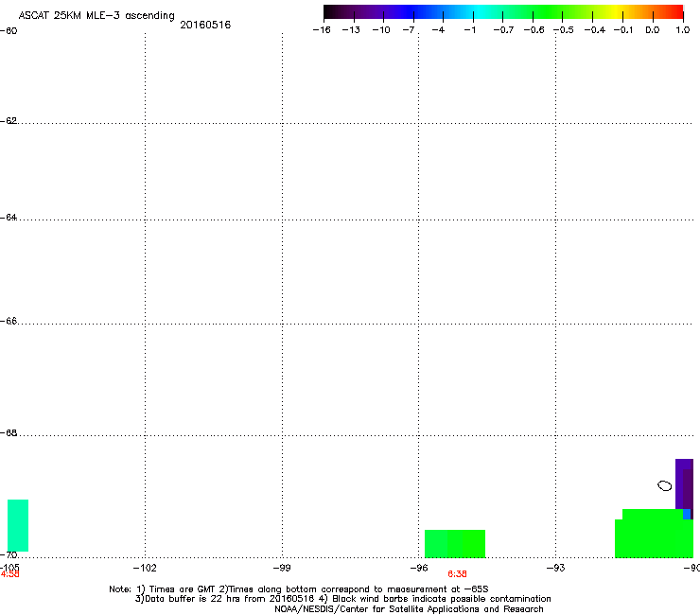Click the small blue data cell under purple block
This screenshot has height=615, width=700.
click(687, 514)
